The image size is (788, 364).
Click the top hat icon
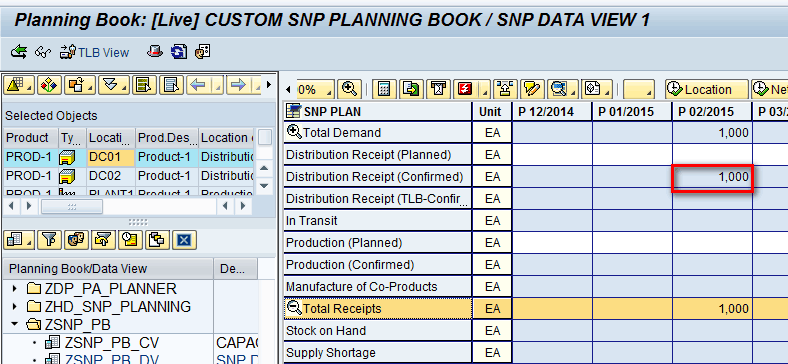(x=155, y=51)
